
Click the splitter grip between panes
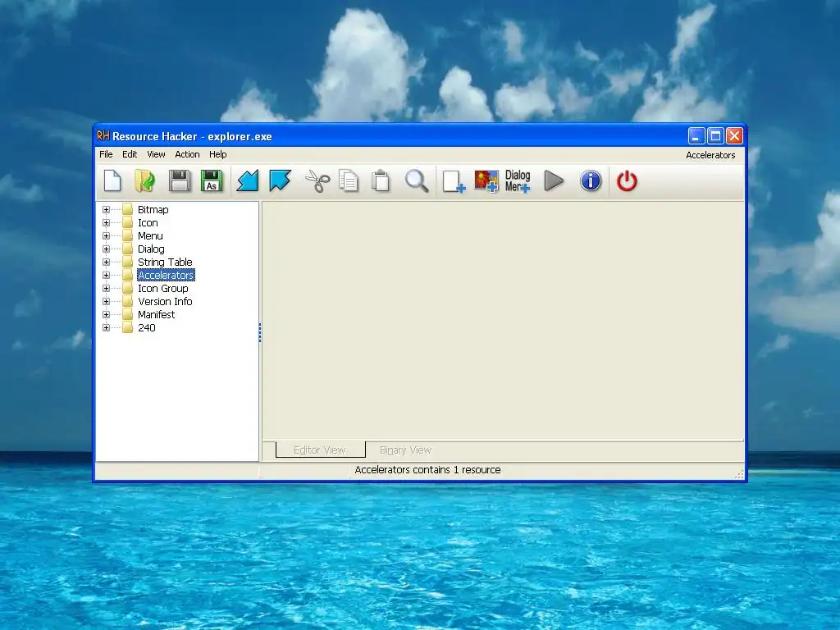coord(260,333)
